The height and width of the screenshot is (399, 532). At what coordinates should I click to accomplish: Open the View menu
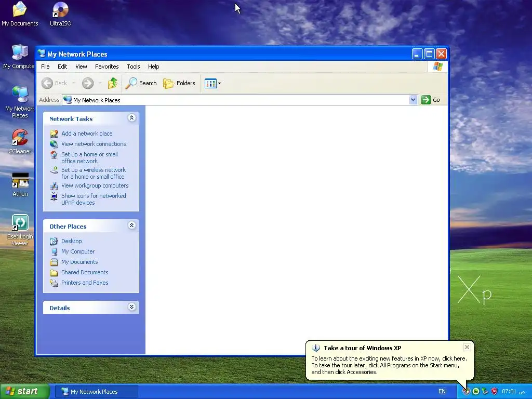[x=81, y=66]
